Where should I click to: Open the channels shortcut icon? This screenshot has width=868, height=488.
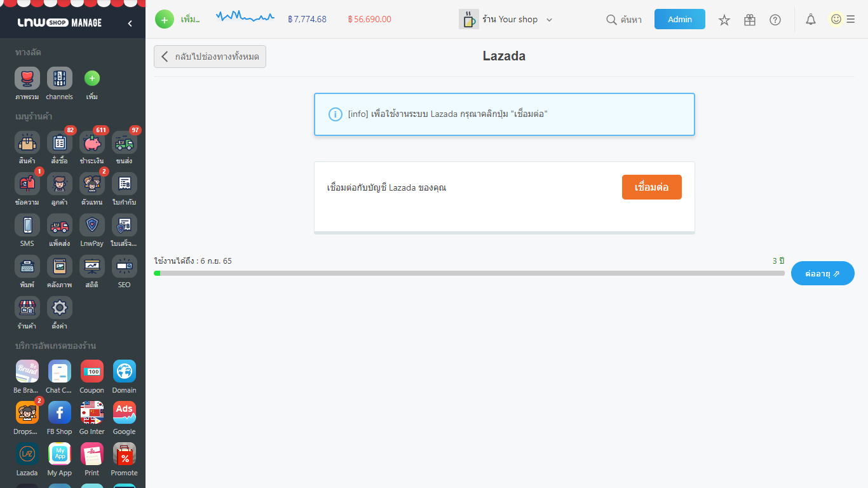tap(60, 78)
